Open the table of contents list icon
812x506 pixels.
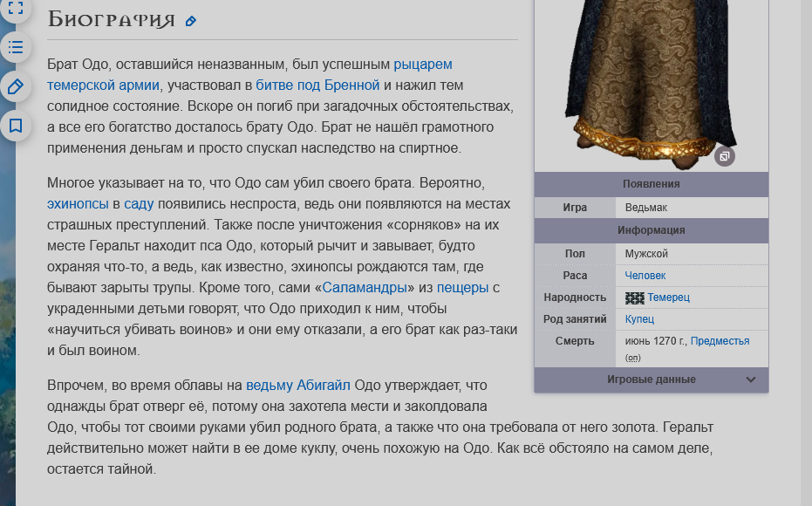tap(16, 48)
